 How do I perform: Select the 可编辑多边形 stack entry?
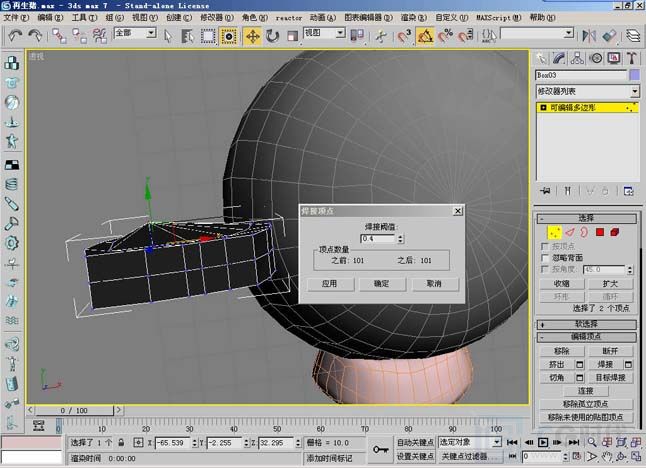tap(587, 108)
